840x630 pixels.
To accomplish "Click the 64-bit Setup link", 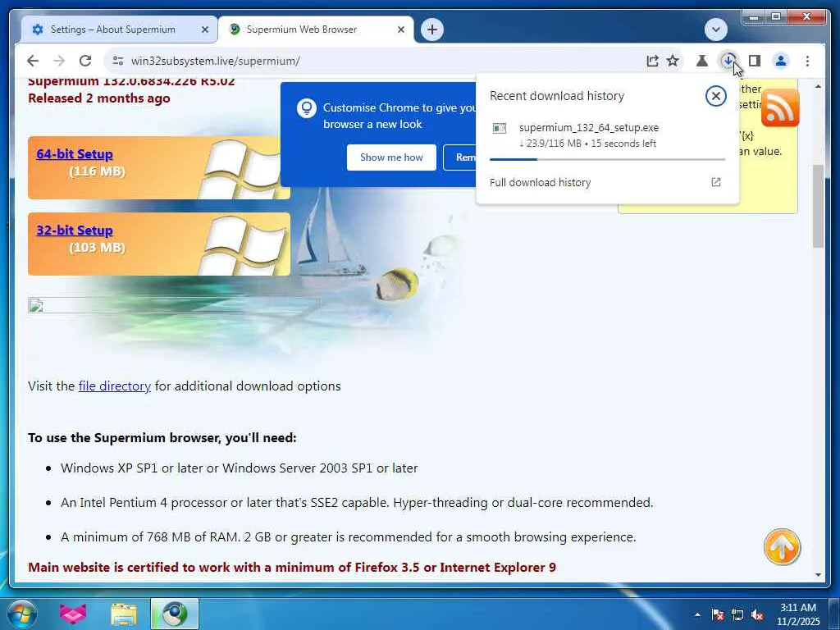I will click(75, 153).
